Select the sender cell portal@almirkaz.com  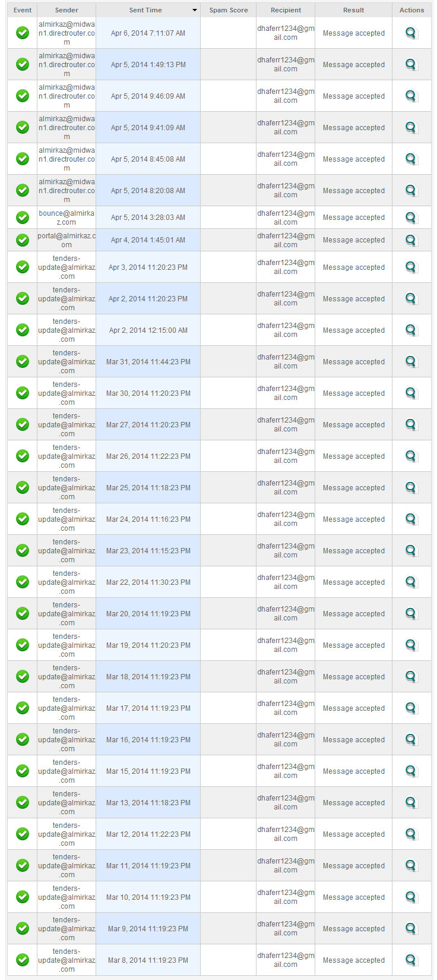click(66, 240)
